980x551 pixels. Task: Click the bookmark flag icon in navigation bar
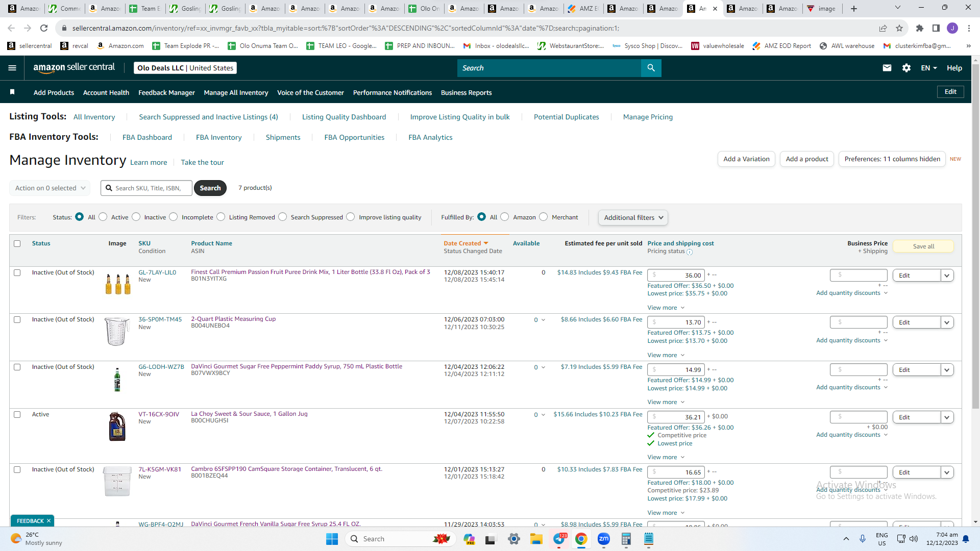12,92
